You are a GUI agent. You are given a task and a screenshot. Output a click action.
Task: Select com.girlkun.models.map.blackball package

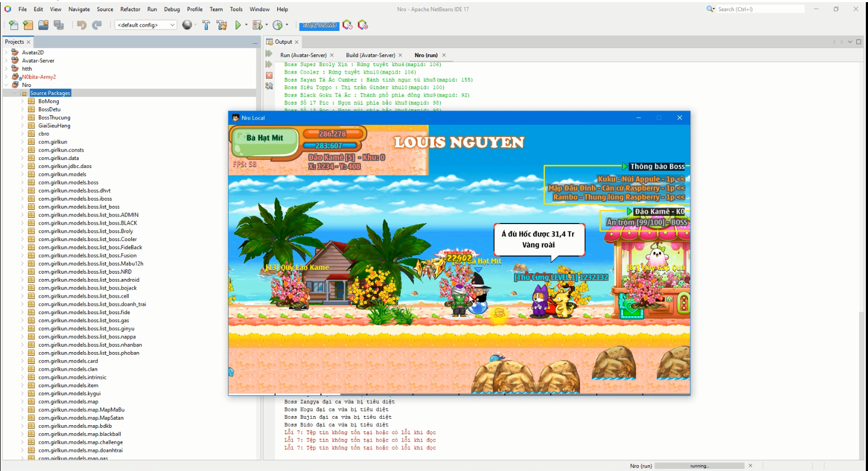(79, 434)
